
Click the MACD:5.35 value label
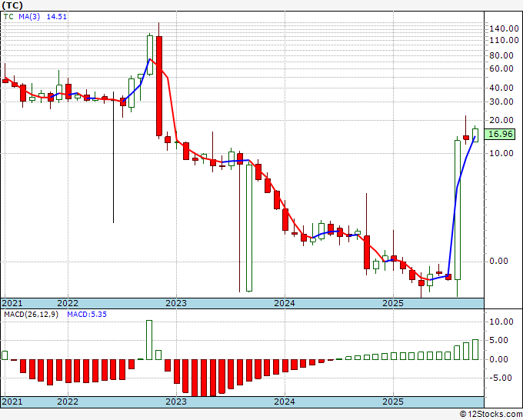pos(87,315)
